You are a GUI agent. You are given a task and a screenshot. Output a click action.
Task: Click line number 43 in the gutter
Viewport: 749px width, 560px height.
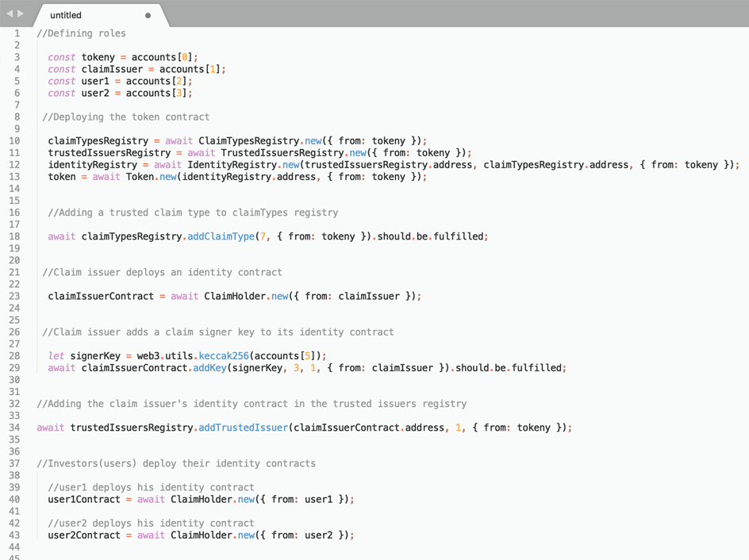point(14,535)
